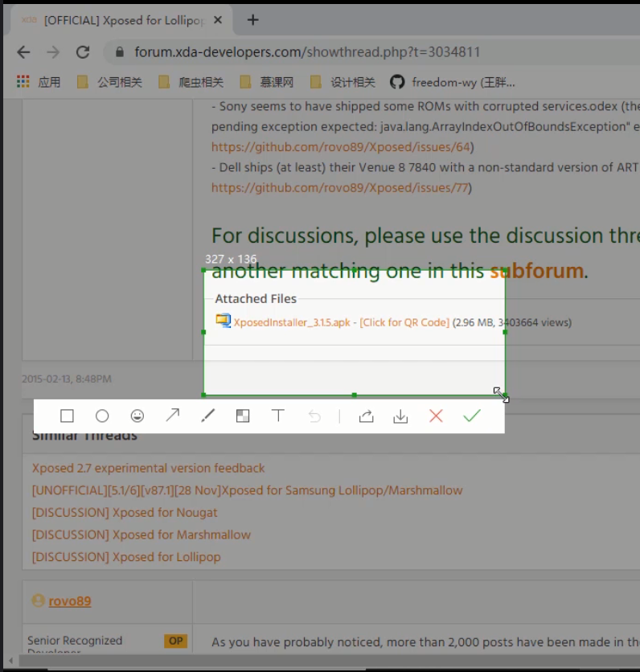Select the mosaic blur tool
640x672 pixels.
point(243,416)
